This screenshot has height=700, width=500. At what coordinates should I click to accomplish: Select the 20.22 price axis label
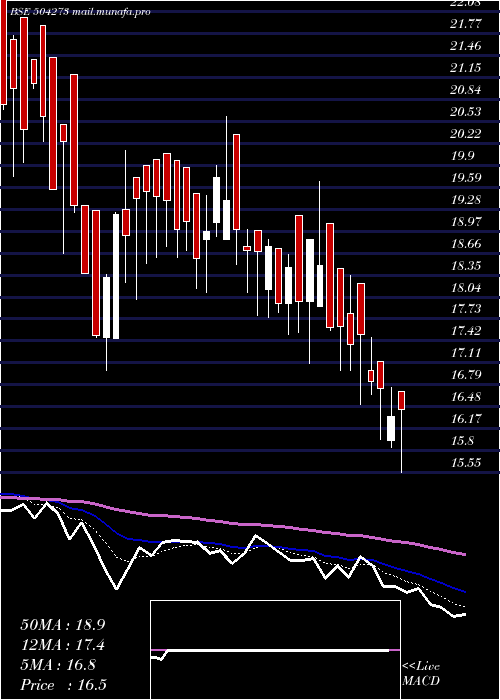466,134
